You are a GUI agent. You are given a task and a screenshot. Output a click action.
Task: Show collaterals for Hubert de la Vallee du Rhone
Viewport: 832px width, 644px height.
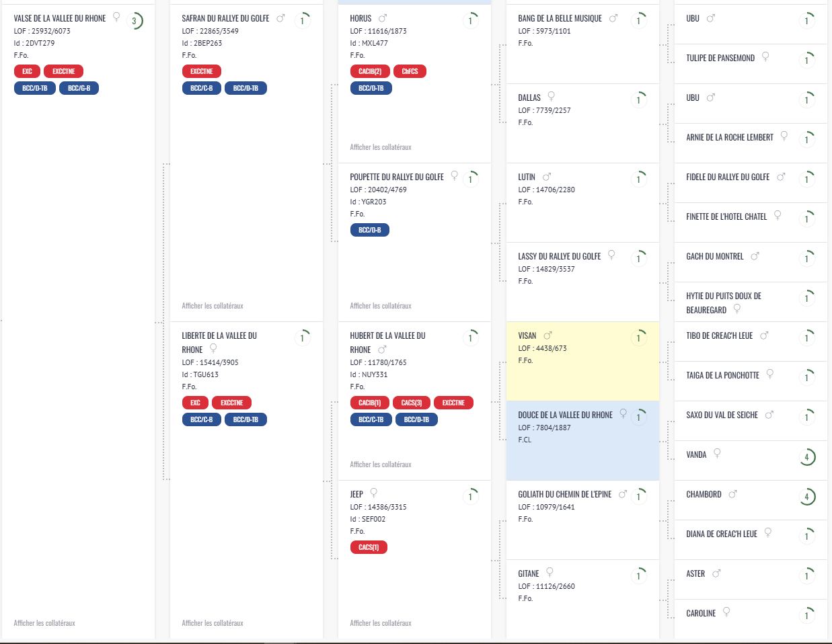coord(381,465)
